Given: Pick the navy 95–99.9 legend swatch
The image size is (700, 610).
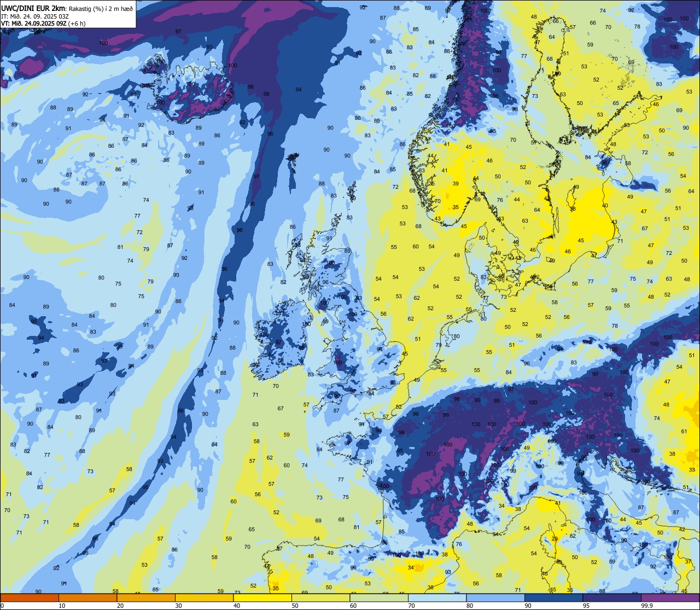Looking at the screenshot, I should click(x=612, y=597).
